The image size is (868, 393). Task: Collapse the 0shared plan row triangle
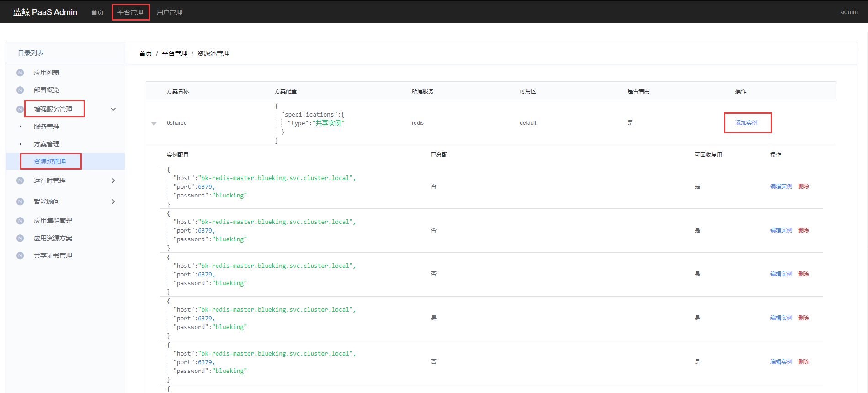[x=154, y=123]
